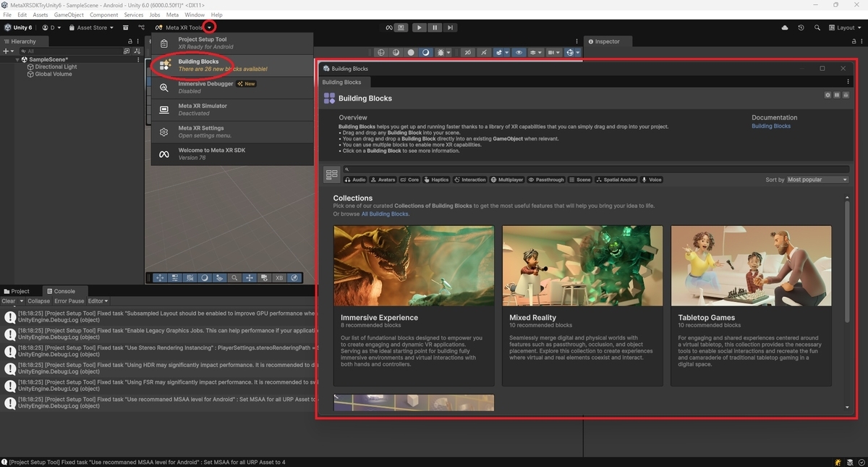Open Building Blocks from Meta XR Tools menu
868x467 pixels.
[232, 65]
